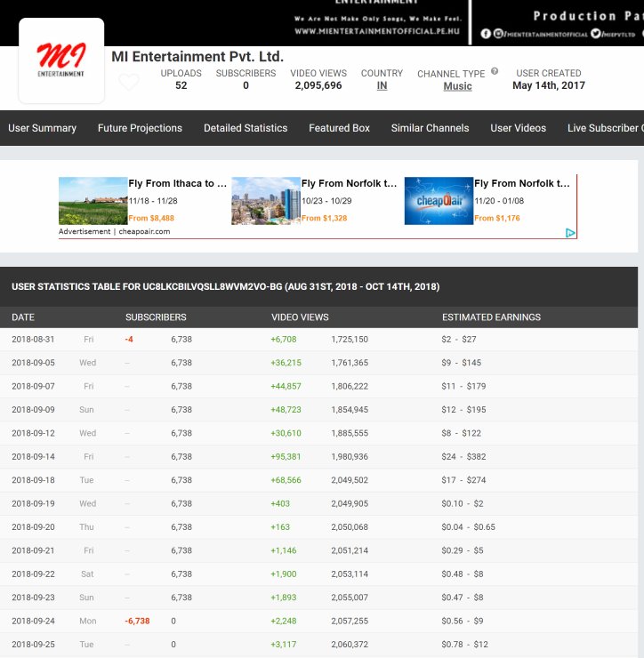Select the 2018-09-14 date cell
This screenshot has height=658, width=644.
pyautogui.click(x=33, y=456)
